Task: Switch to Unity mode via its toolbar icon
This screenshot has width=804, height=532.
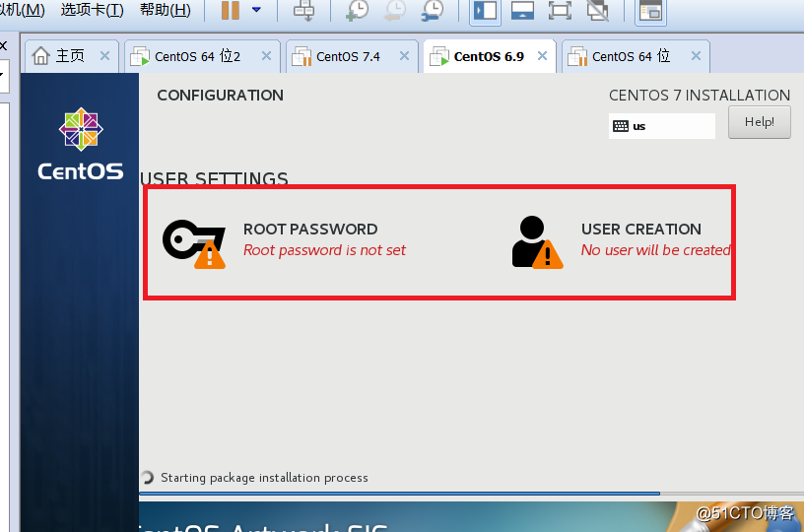Action: 597,10
